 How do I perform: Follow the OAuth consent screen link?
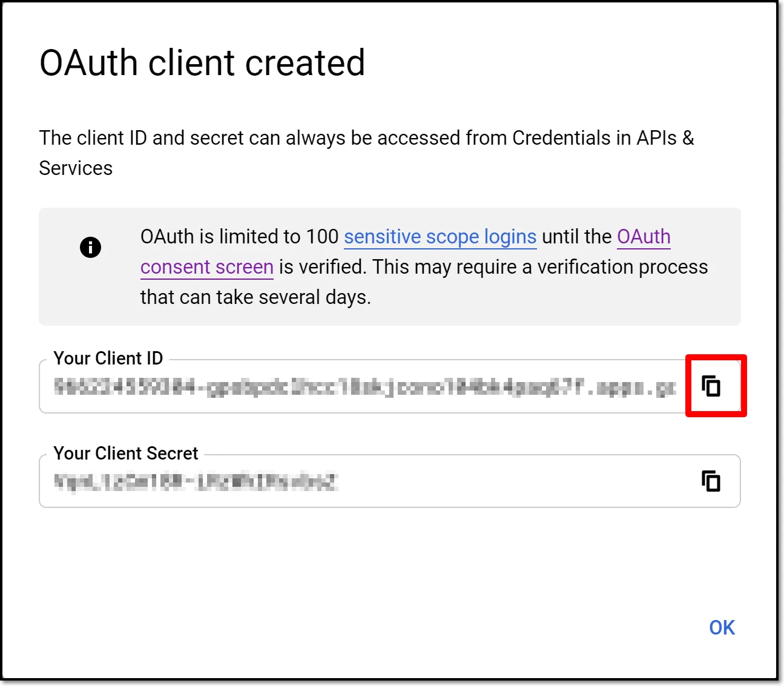(207, 267)
